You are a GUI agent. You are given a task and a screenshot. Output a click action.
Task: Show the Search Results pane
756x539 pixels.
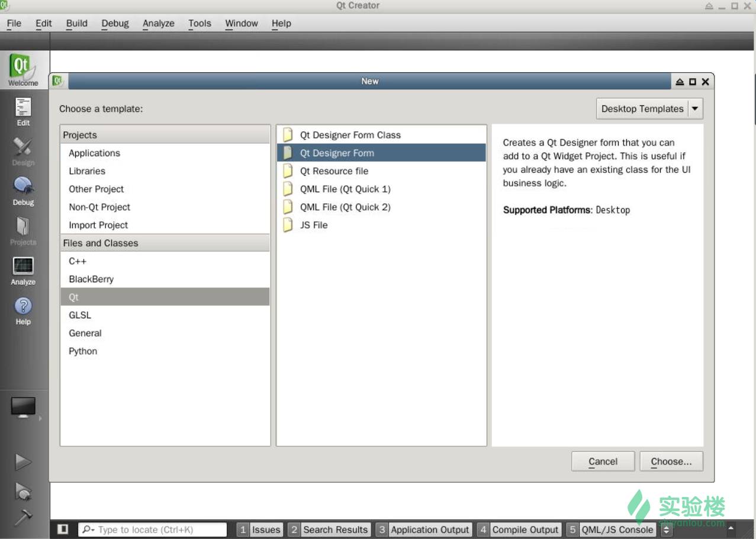(x=330, y=530)
